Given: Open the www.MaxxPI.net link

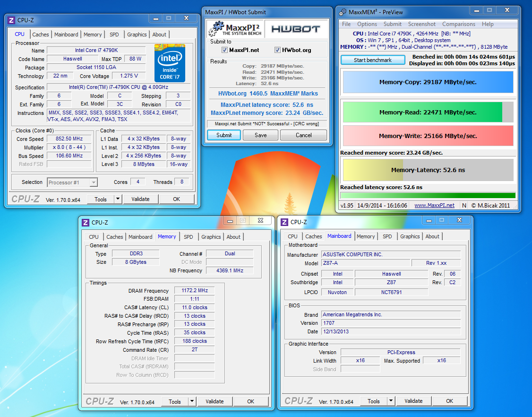Looking at the screenshot, I should (434, 206).
